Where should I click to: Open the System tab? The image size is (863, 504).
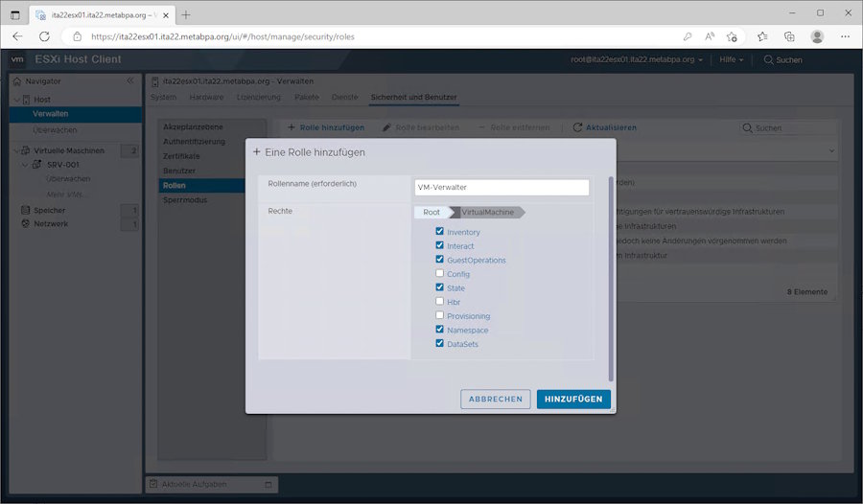163,97
